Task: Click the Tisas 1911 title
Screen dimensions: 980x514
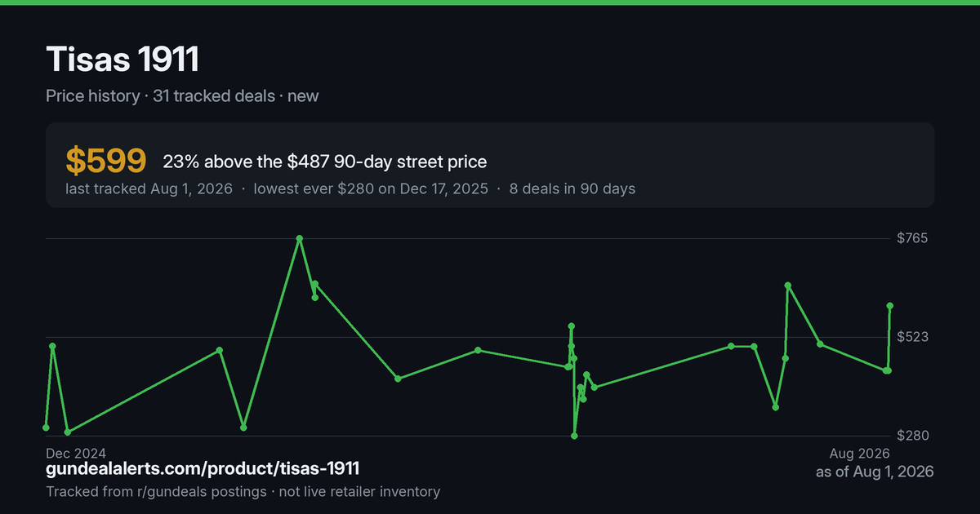Action: (122, 60)
